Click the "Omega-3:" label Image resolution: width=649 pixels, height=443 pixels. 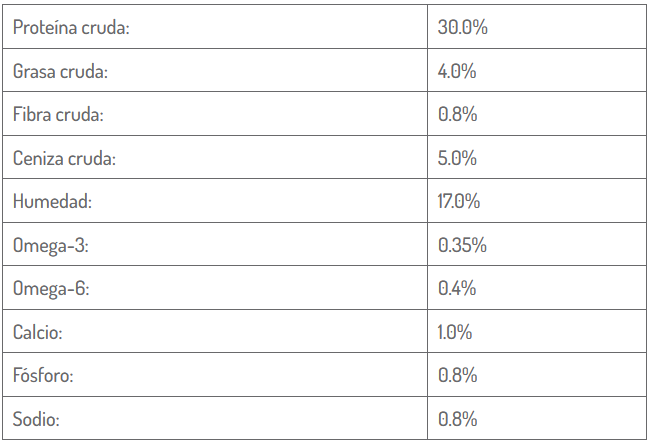[x=51, y=245]
